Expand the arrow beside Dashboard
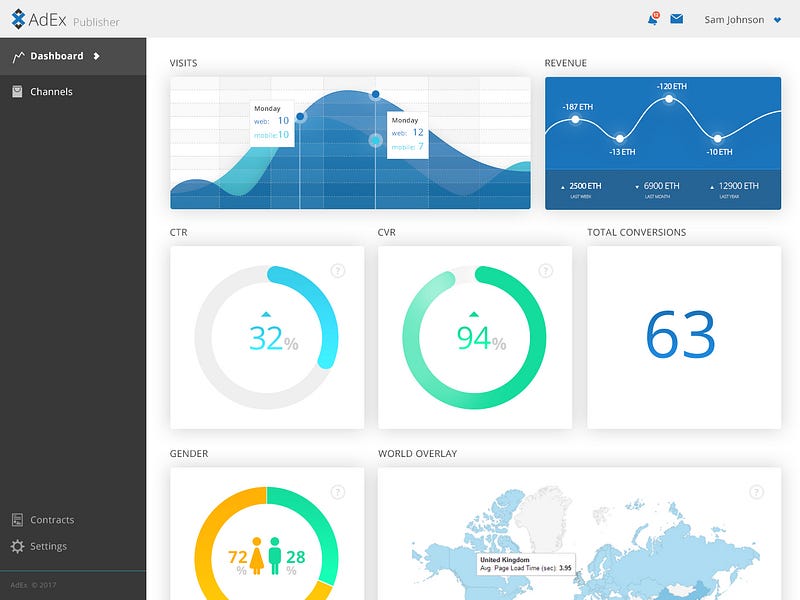 point(96,56)
